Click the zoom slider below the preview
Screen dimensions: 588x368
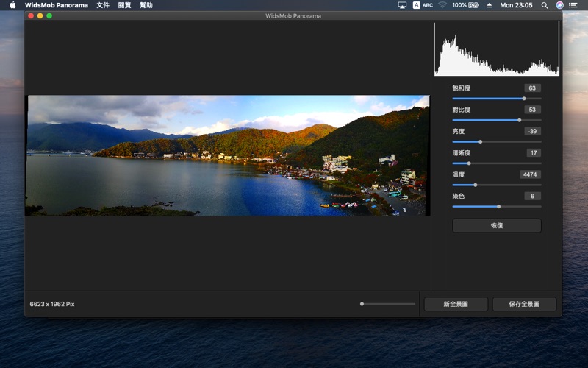388,304
